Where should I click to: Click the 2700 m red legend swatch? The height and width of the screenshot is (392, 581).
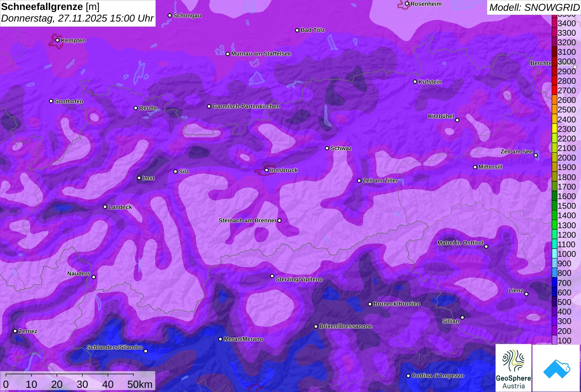pos(554,90)
